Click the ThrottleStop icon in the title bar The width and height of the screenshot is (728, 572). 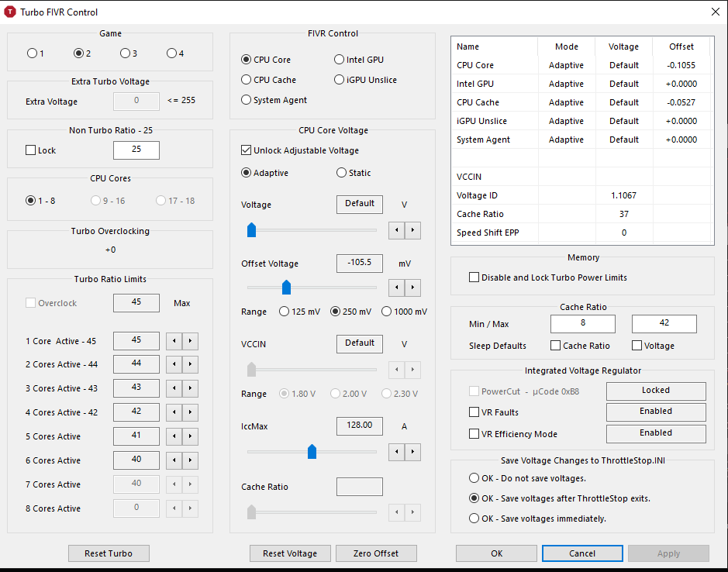point(11,12)
